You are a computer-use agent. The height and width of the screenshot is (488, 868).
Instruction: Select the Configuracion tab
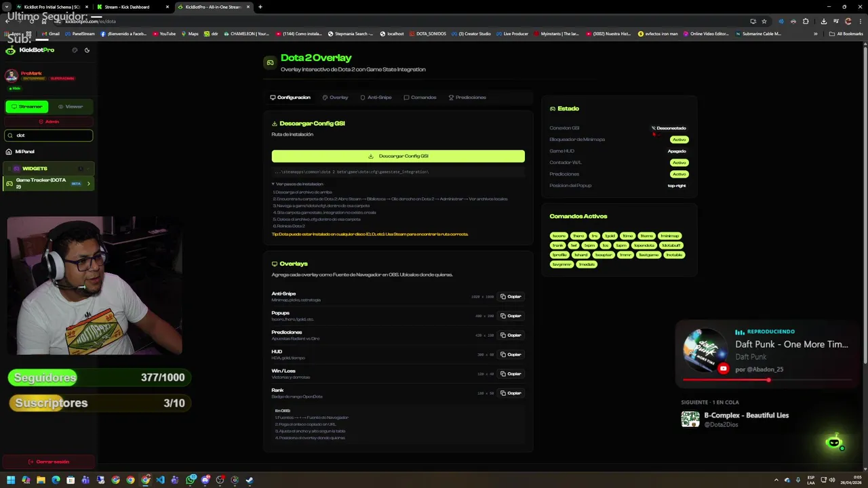point(290,98)
